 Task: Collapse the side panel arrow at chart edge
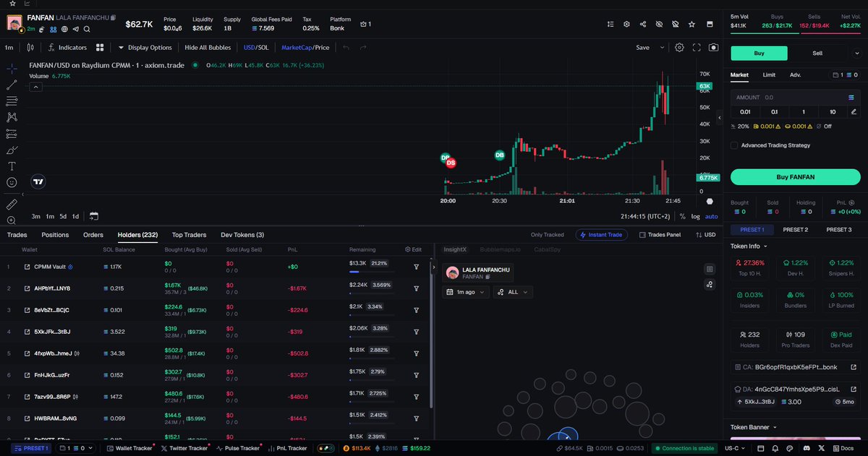(719, 117)
